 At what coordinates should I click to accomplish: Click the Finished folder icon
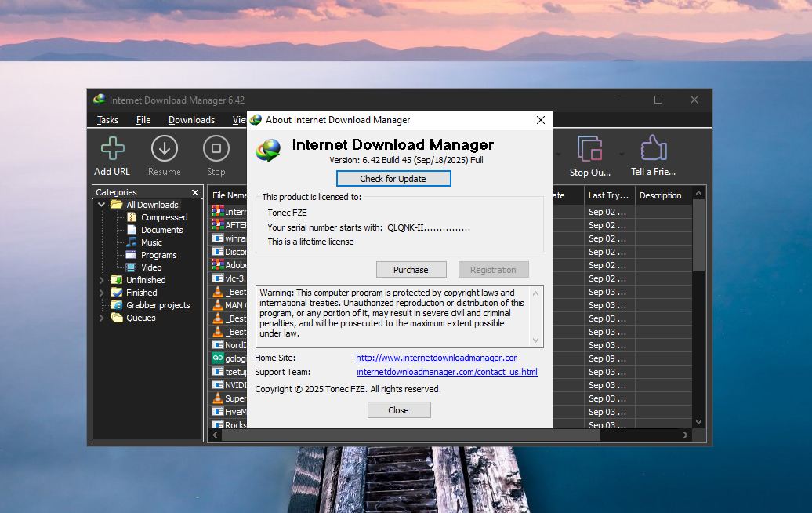[117, 293]
